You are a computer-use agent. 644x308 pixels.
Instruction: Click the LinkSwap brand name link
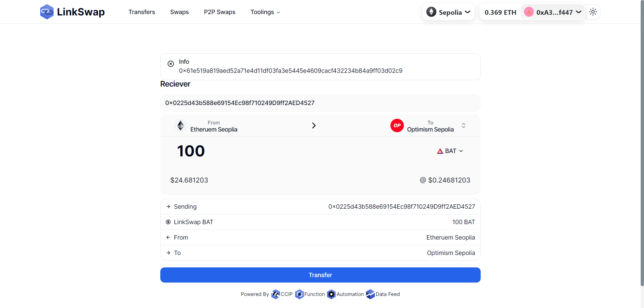(x=81, y=12)
